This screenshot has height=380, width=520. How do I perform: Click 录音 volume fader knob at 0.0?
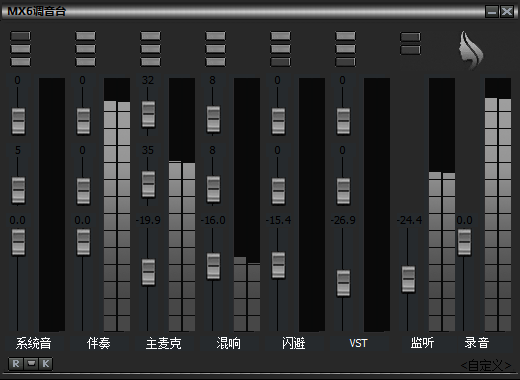coord(464,242)
